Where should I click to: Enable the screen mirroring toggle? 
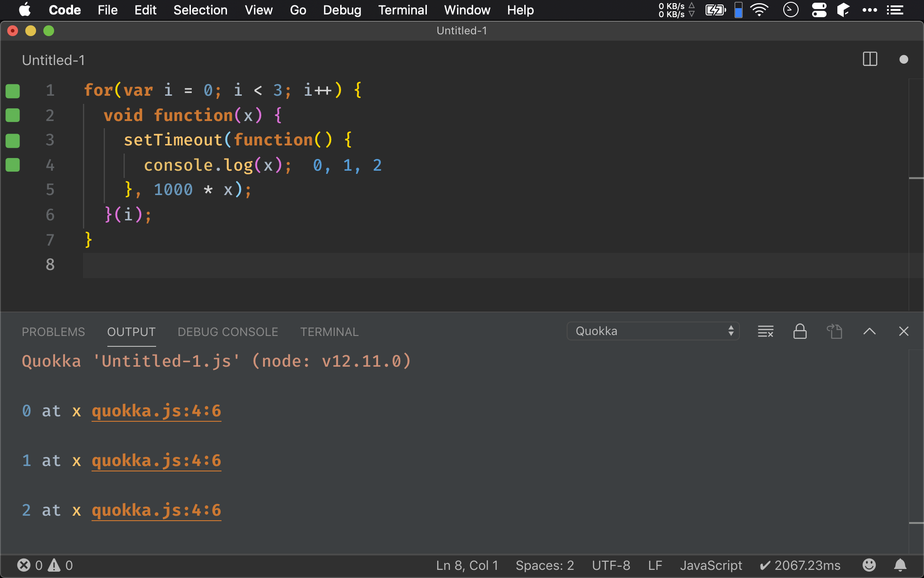point(737,10)
